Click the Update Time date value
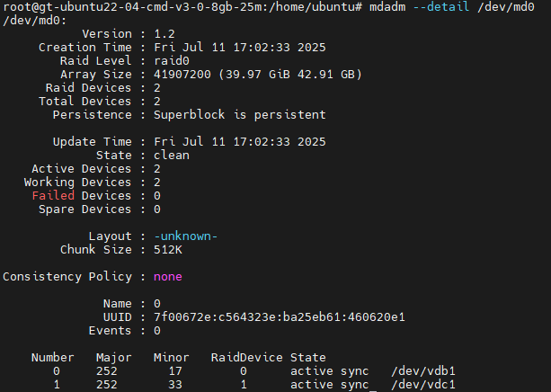 [x=240, y=142]
